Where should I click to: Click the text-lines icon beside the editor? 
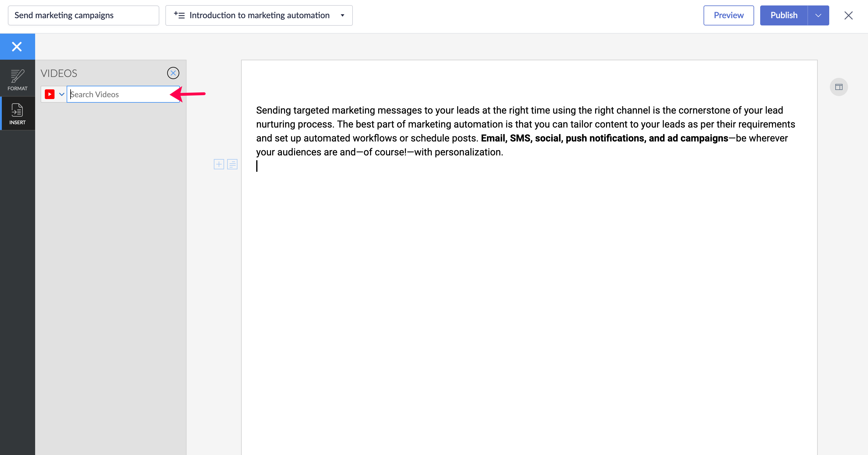click(x=232, y=164)
